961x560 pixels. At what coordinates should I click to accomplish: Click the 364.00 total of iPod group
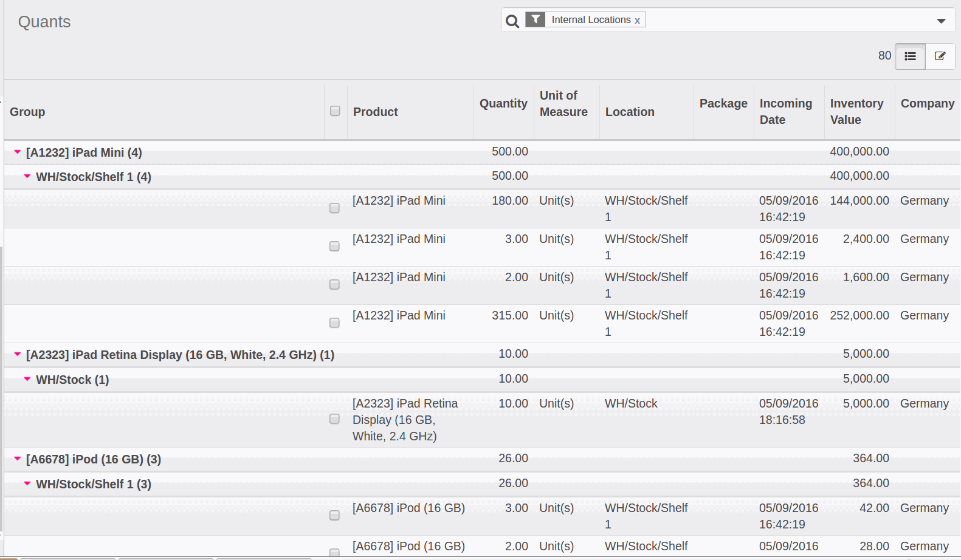(x=870, y=458)
